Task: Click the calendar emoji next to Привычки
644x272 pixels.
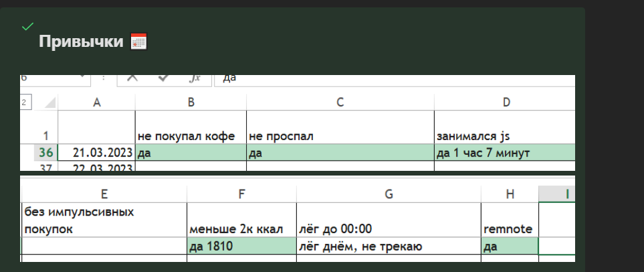Action: (x=138, y=42)
